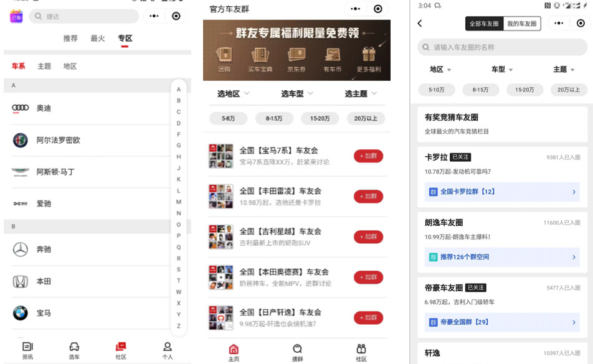Open the 选车型 dropdown
593x364 pixels.
tap(297, 94)
